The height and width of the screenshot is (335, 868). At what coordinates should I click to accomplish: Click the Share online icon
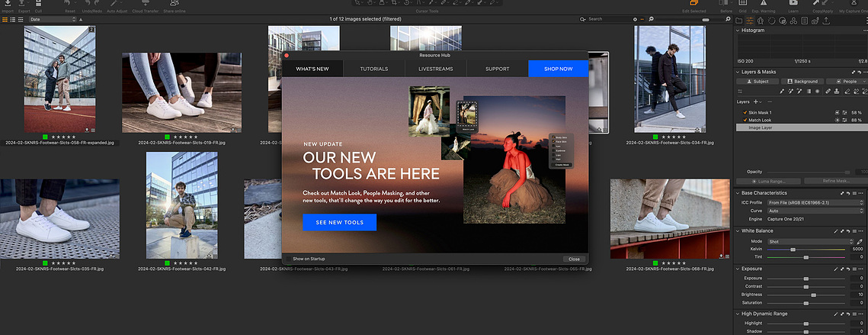tap(175, 3)
